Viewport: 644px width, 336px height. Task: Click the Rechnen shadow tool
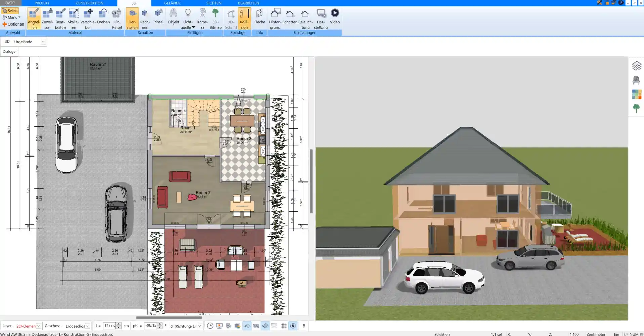pyautogui.click(x=145, y=18)
